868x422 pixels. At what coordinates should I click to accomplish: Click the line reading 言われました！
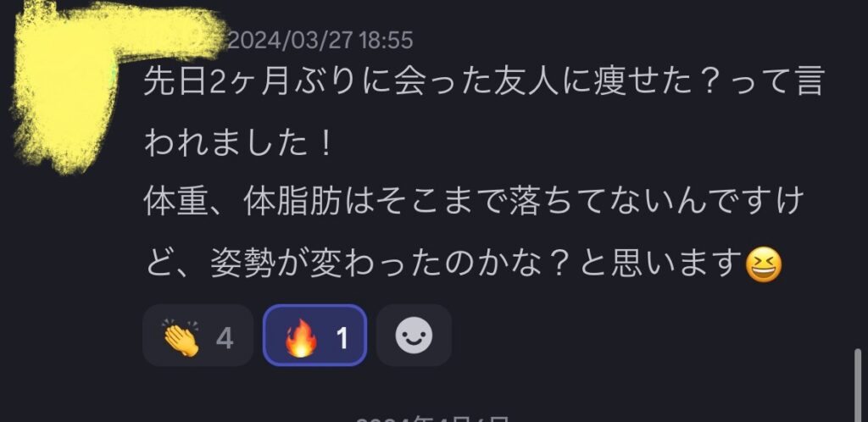click(x=238, y=143)
